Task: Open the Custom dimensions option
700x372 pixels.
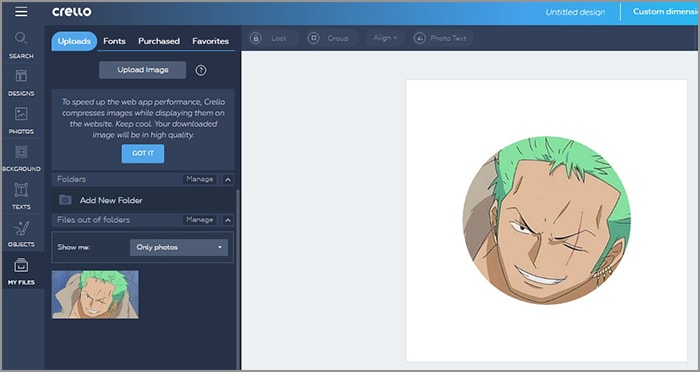Action: 665,12
